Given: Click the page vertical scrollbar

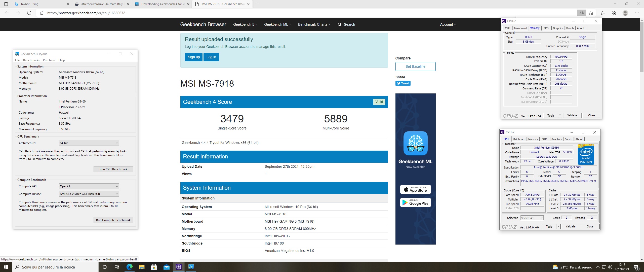Looking at the screenshot, I should pyautogui.click(x=642, y=47).
